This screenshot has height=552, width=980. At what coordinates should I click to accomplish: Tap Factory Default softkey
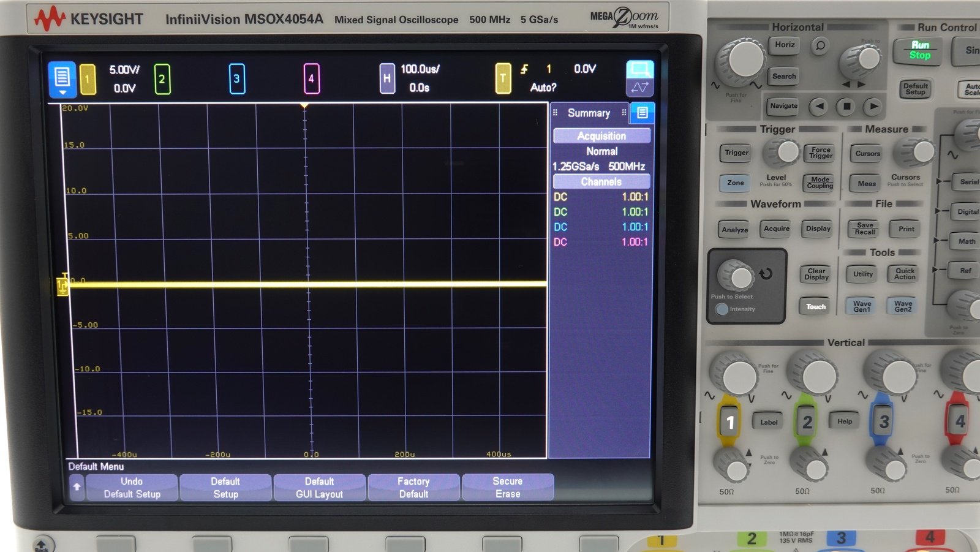click(413, 488)
